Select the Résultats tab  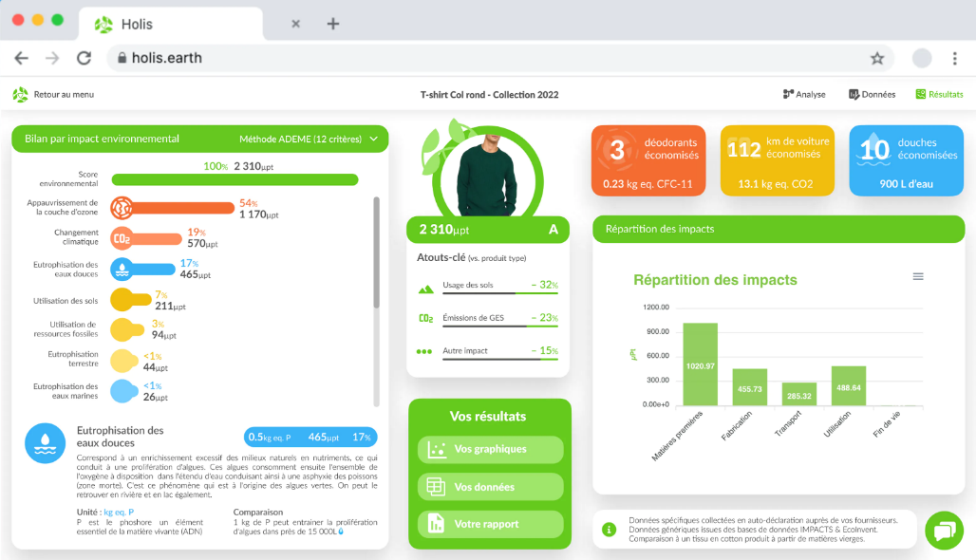click(x=939, y=95)
